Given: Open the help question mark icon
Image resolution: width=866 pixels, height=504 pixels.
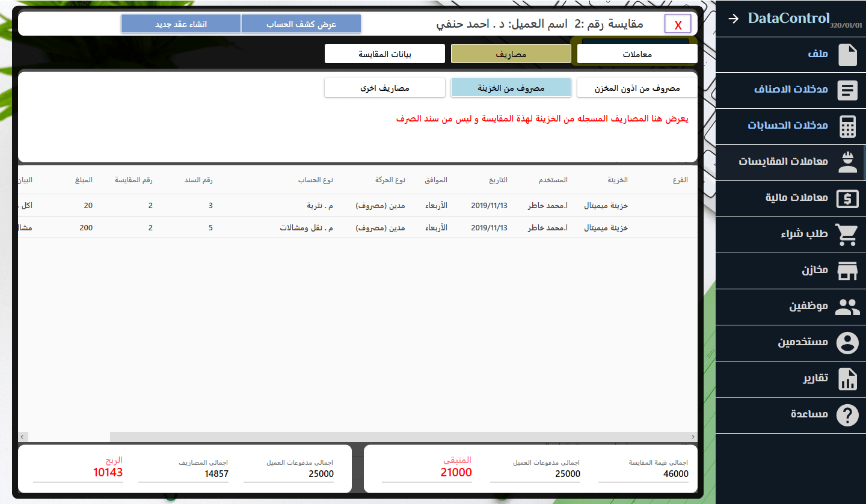Looking at the screenshot, I should tap(847, 416).
